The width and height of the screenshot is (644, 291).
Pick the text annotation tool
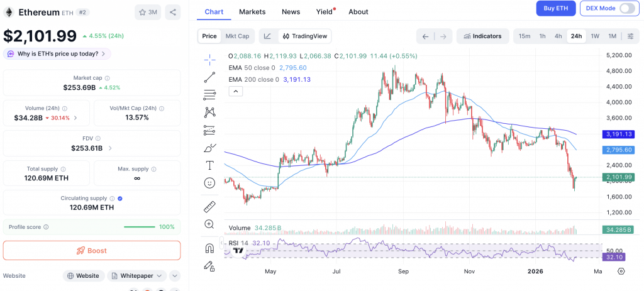tap(209, 165)
